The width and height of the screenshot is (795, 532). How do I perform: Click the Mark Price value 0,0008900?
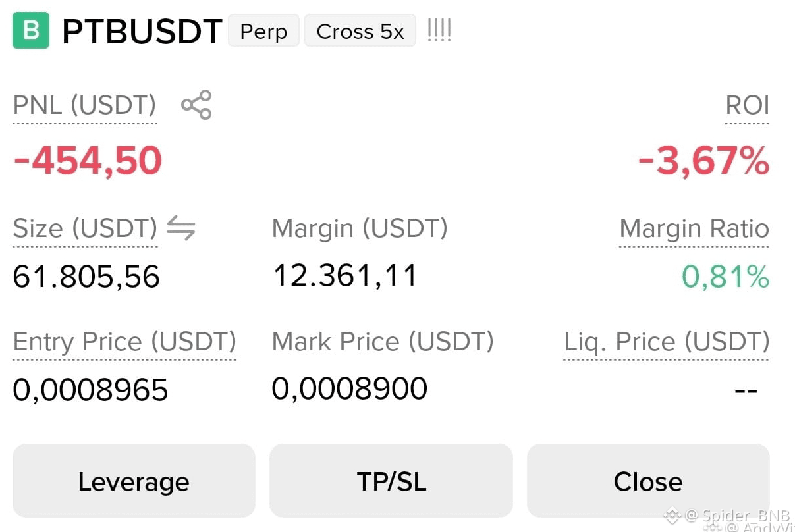[350, 388]
